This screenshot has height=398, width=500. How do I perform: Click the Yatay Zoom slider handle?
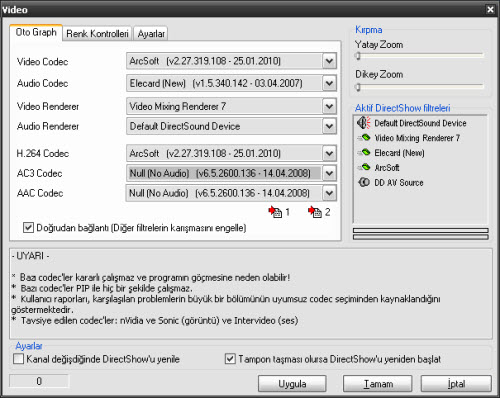point(358,56)
